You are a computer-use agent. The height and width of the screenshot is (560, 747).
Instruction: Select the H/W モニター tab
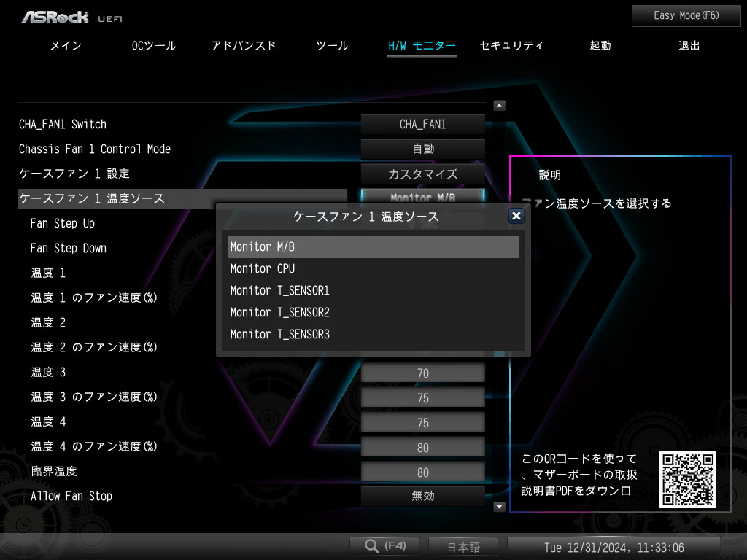pos(422,46)
